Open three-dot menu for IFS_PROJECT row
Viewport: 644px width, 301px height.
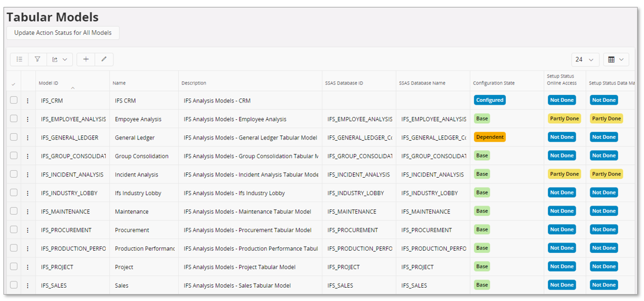click(28, 267)
